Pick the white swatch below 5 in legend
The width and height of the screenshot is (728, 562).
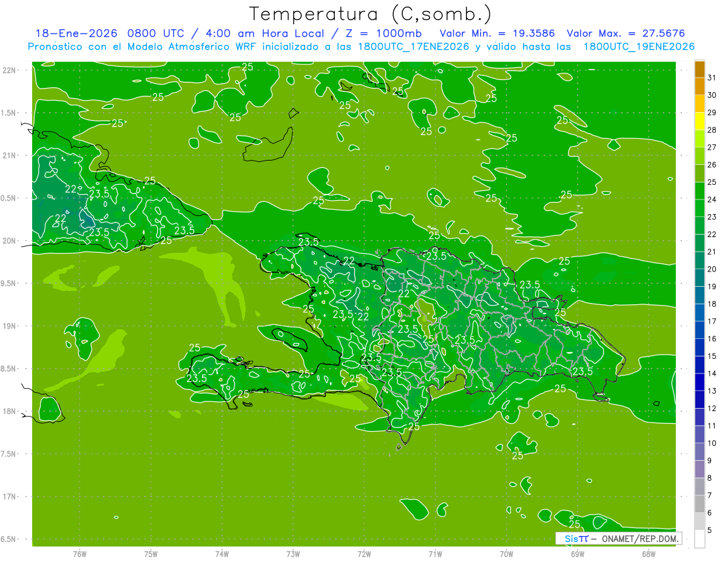click(699, 539)
